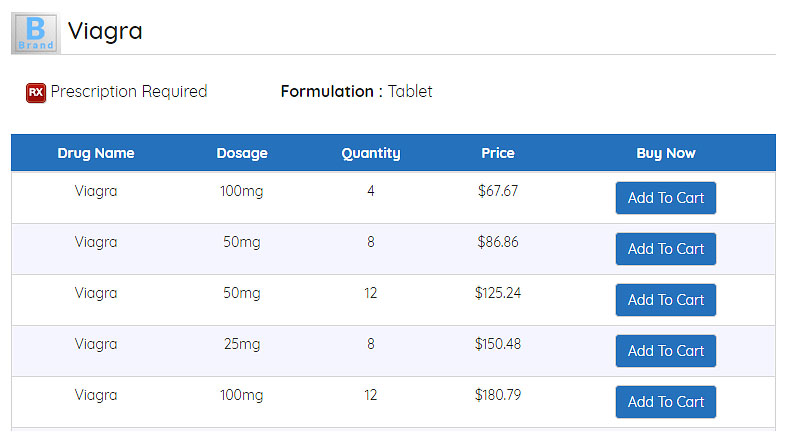Add Viagra 25mg quantity 8 to cart
This screenshot has height=443, width=786.
[x=666, y=351]
